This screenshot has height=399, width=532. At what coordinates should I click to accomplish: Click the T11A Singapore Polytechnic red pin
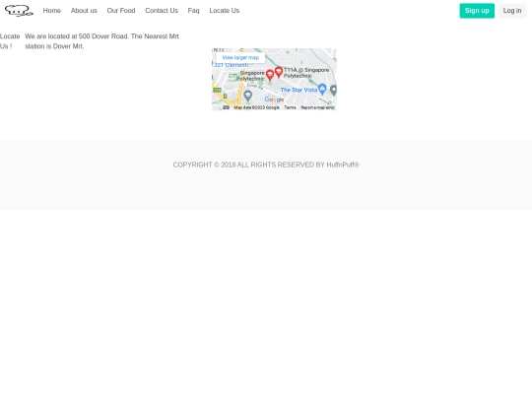279,72
